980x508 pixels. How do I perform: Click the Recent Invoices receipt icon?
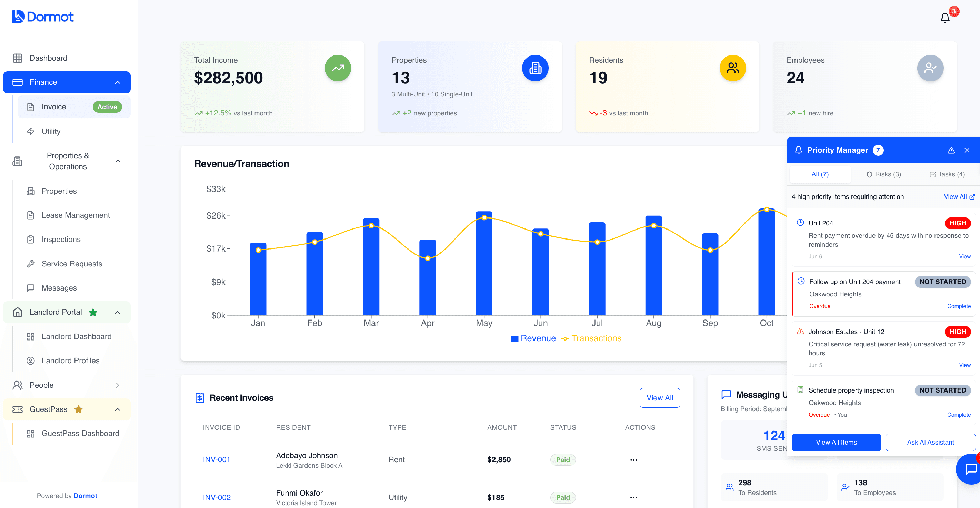coord(199,397)
